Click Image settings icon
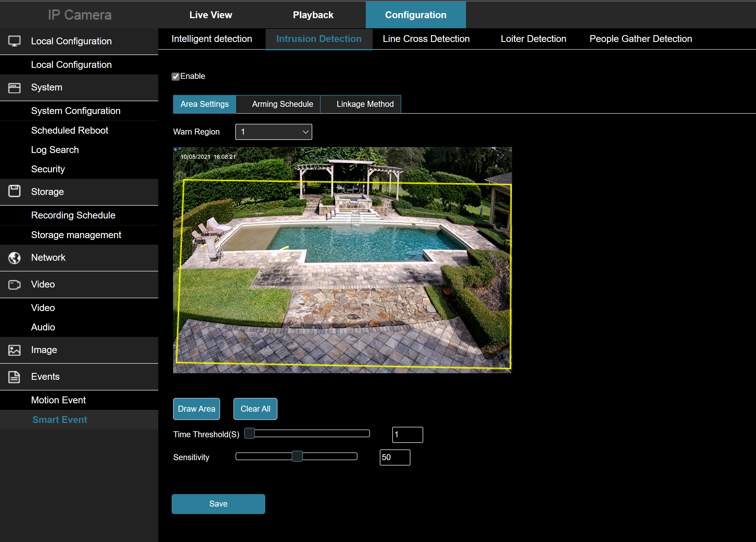 (15, 350)
